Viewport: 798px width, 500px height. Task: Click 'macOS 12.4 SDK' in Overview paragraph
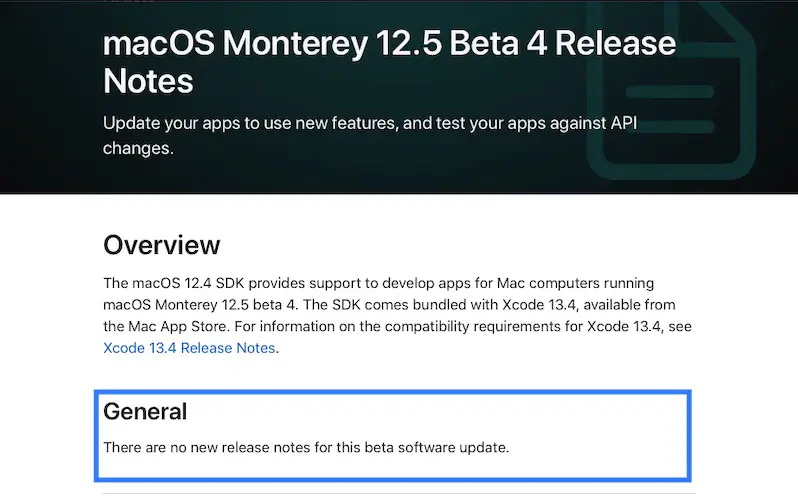183,283
